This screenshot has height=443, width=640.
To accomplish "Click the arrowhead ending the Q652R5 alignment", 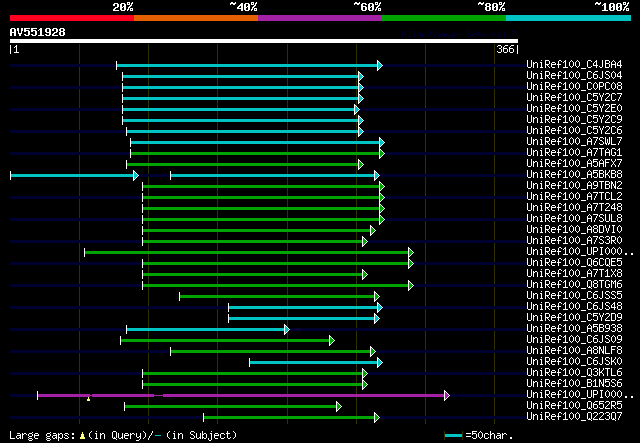I will pyautogui.click(x=339, y=406).
